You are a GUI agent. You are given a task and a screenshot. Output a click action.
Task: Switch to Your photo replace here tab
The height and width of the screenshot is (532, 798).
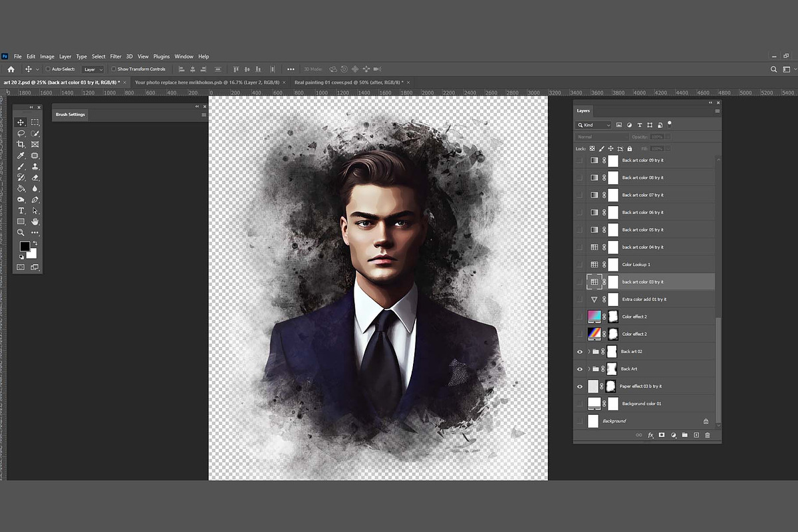coord(206,82)
